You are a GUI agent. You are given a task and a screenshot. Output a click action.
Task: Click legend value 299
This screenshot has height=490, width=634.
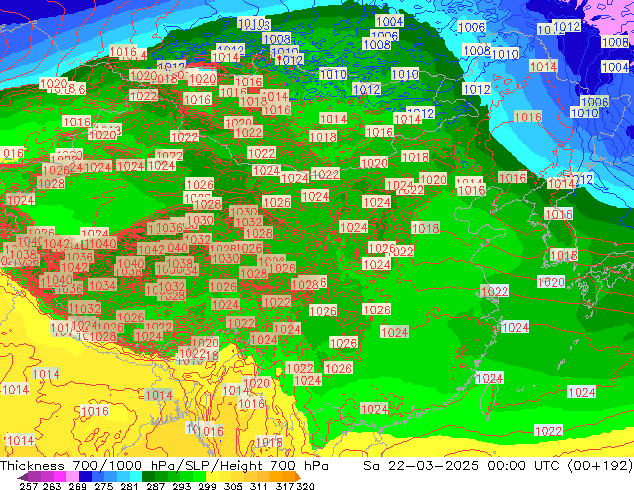point(207,486)
